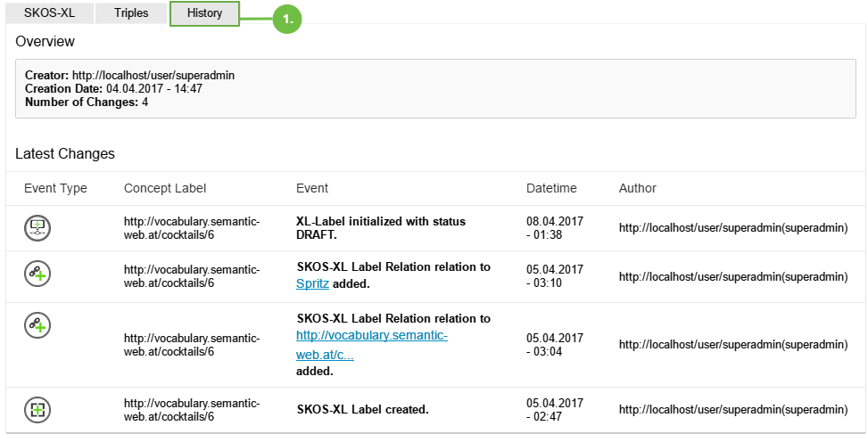Click the relation-added icon in the Spritz row
The image size is (868, 434).
pos(37,275)
